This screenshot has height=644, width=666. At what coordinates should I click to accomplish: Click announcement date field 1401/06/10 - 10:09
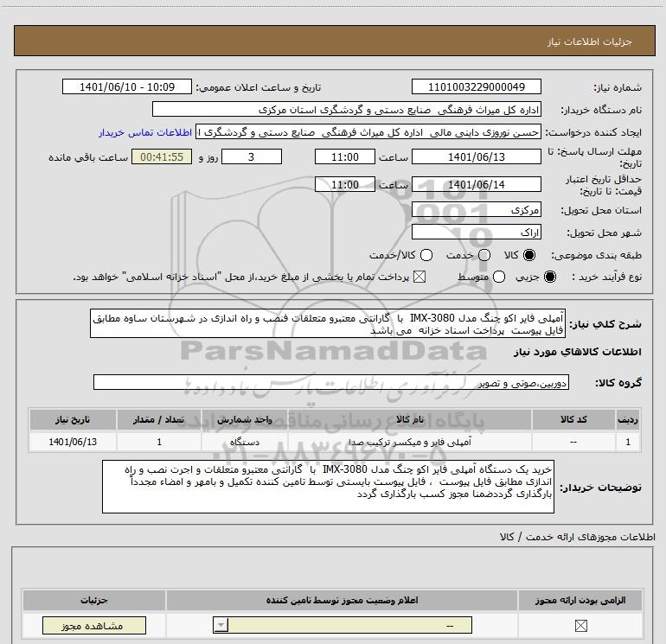point(127,87)
